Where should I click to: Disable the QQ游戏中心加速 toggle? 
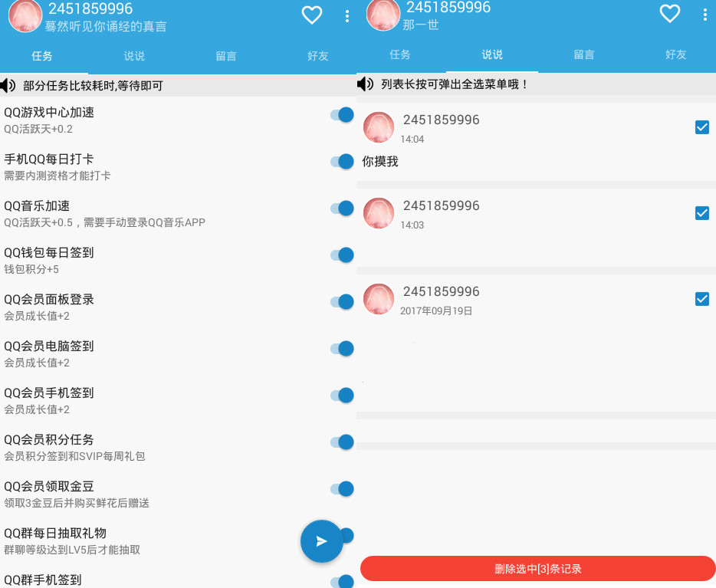[341, 113]
